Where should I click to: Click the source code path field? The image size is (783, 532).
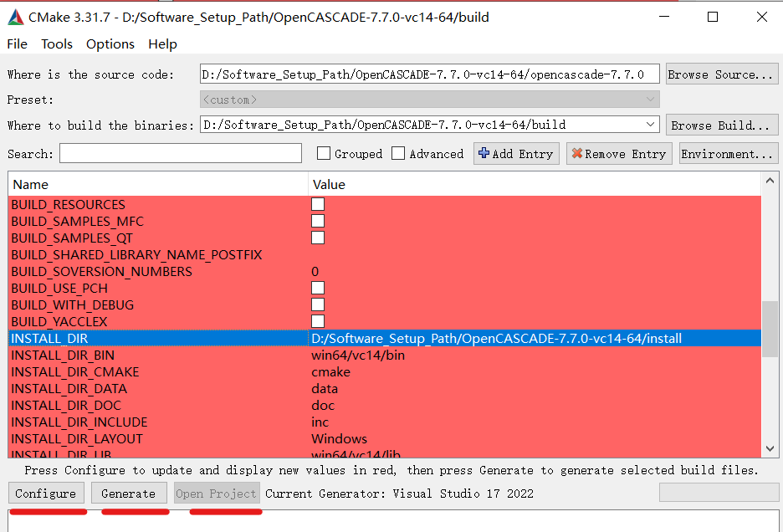429,74
